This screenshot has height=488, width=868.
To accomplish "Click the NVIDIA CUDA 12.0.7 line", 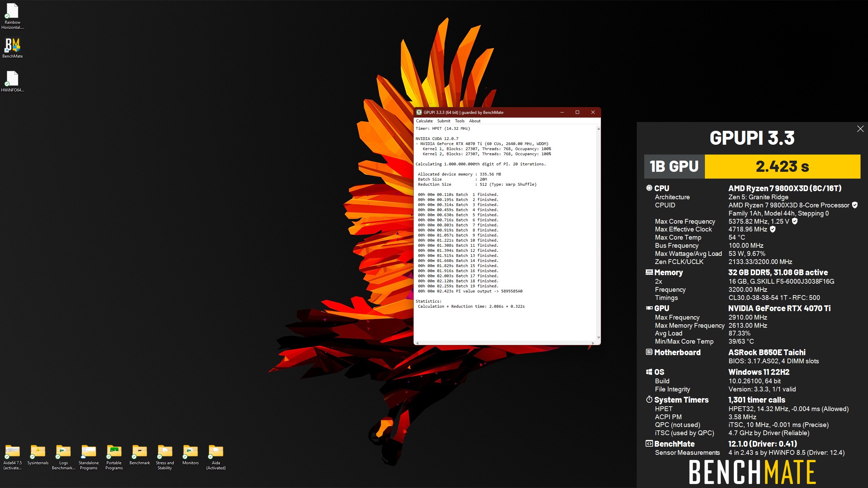I will click(x=437, y=139).
